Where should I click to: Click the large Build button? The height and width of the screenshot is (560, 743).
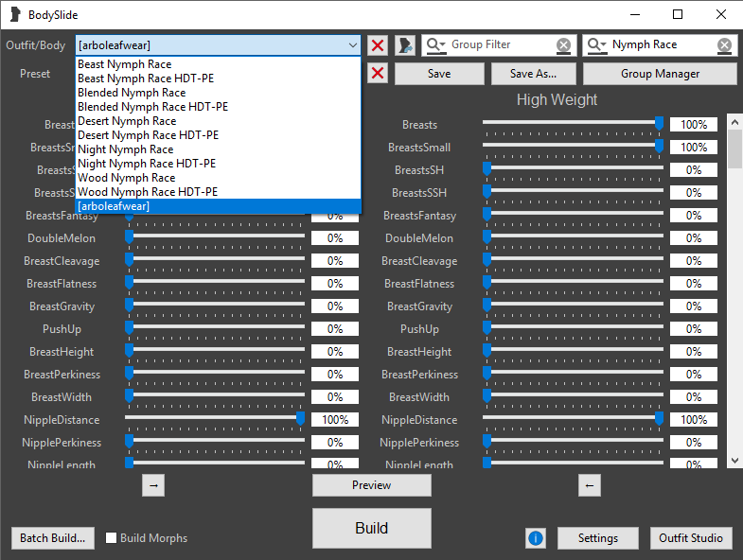371,528
